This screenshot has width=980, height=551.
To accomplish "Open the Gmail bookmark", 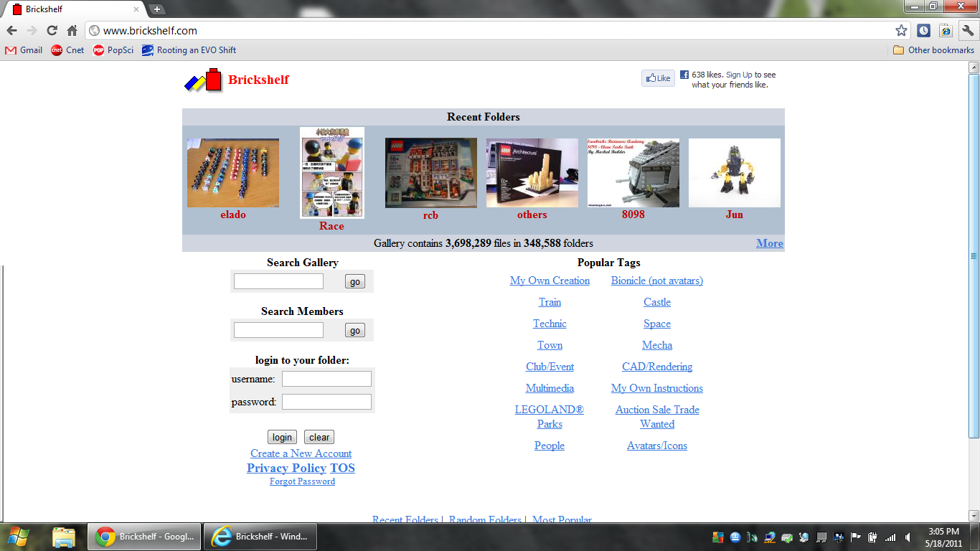I will pyautogui.click(x=24, y=50).
